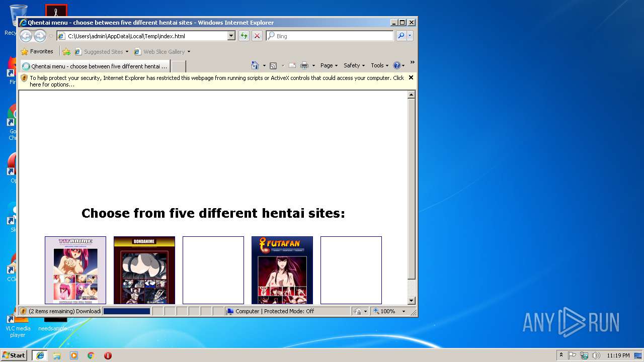
Task: Click the address bar URL field
Action: [x=146, y=36]
